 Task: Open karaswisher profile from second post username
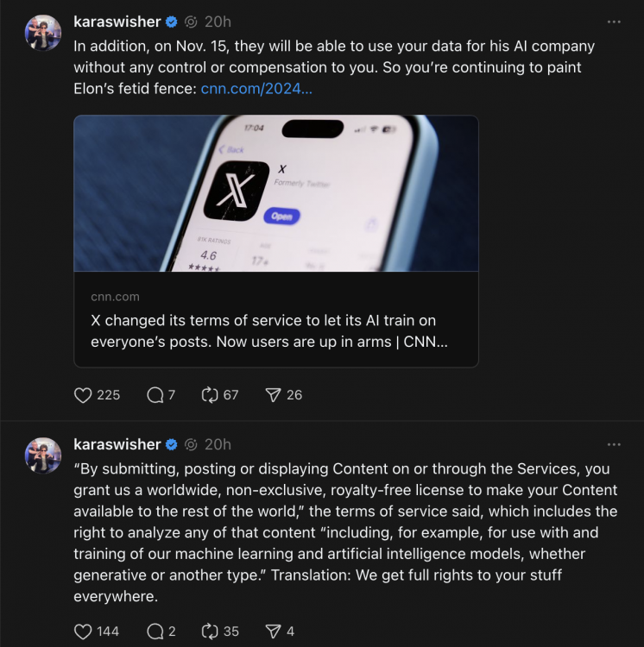117,444
